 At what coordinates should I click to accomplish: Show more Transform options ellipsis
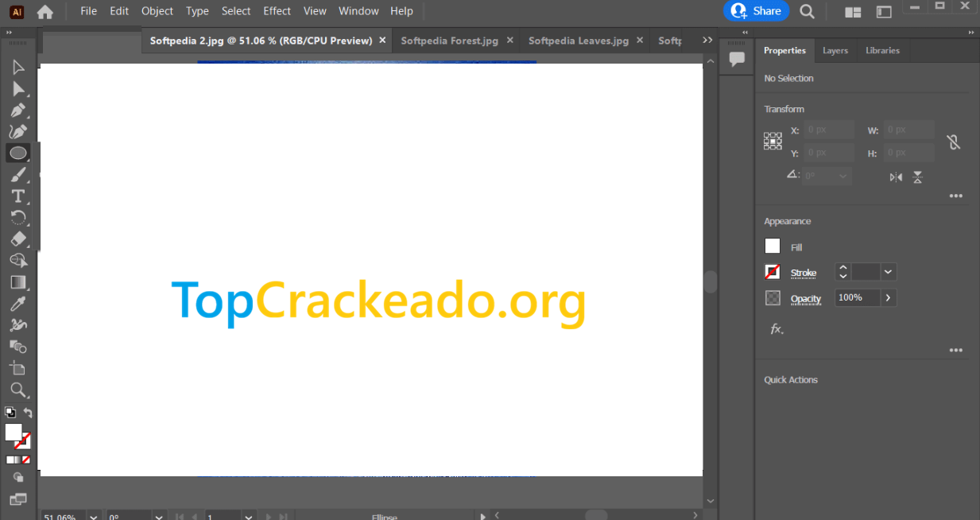point(956,196)
